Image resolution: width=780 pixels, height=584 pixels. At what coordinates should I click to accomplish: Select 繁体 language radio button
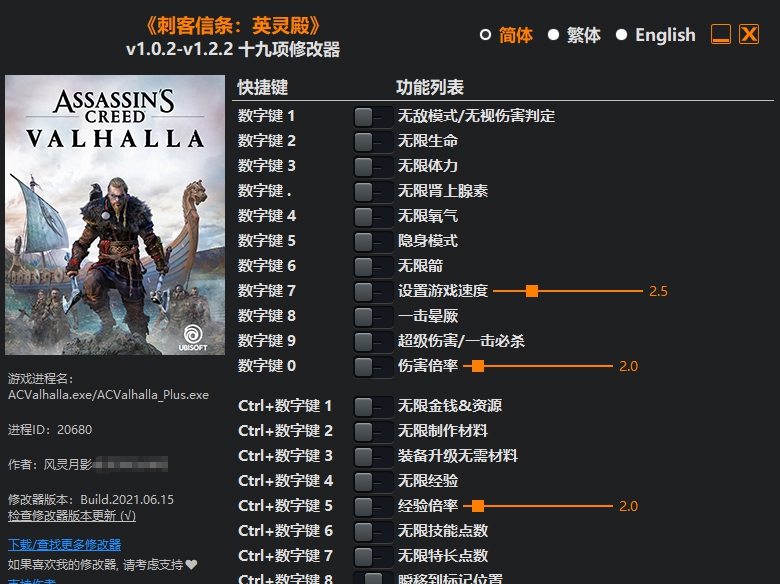(553, 35)
